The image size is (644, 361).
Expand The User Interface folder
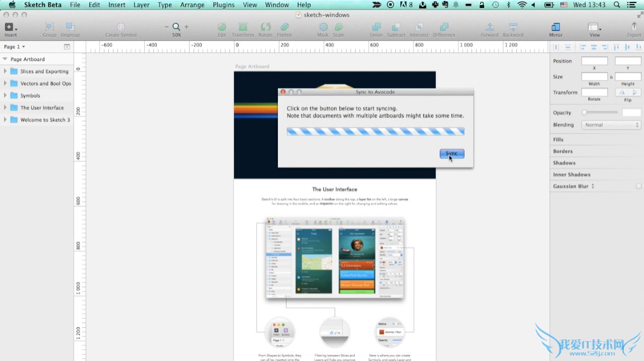tap(5, 108)
